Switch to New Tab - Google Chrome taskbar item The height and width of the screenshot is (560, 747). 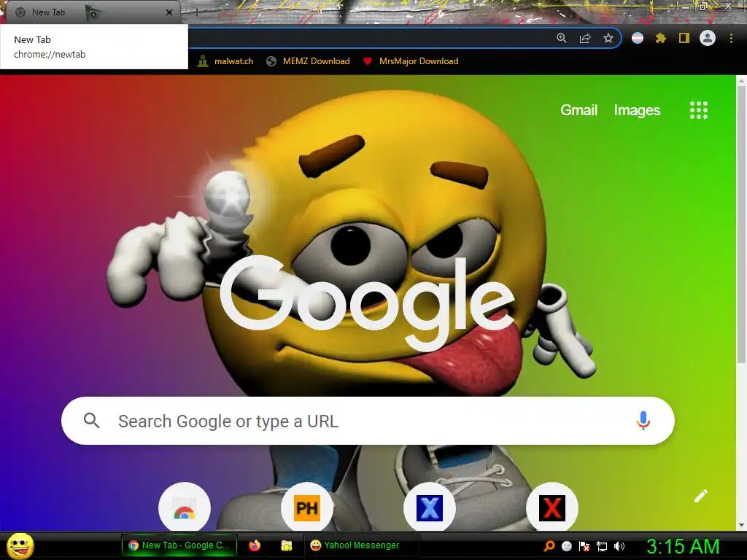tap(179, 545)
